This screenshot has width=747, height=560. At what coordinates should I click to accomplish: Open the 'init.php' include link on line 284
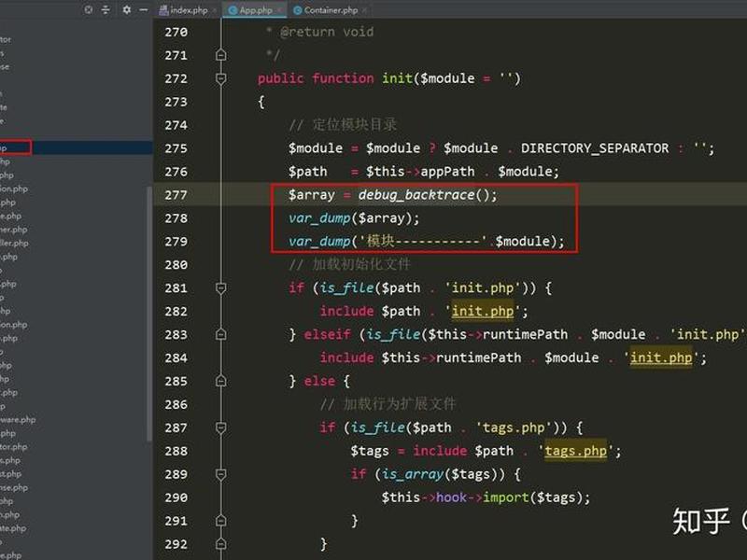661,357
